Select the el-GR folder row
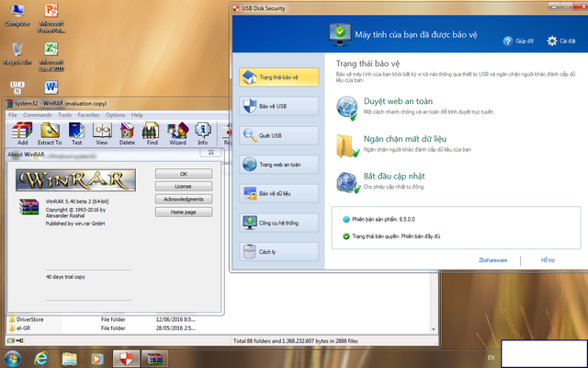This screenshot has width=588, height=368. pyautogui.click(x=101, y=328)
